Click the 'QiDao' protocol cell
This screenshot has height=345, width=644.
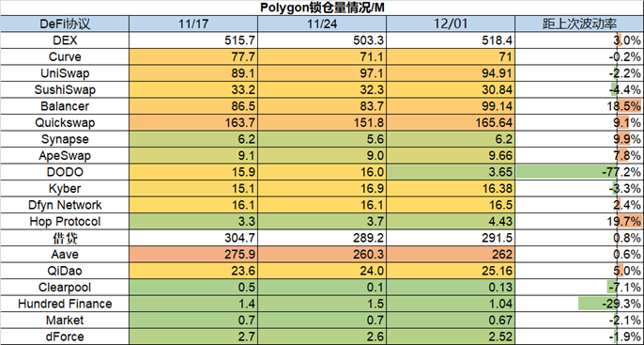pos(65,271)
